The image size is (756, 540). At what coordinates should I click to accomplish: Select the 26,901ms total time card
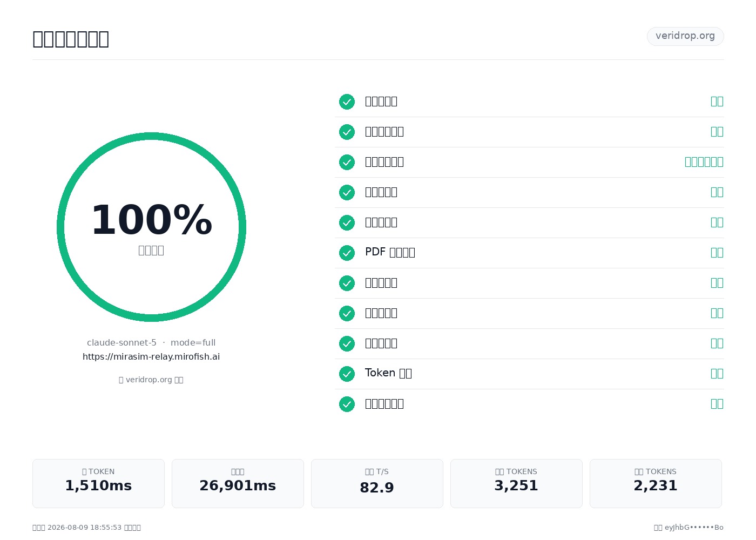pos(238,483)
